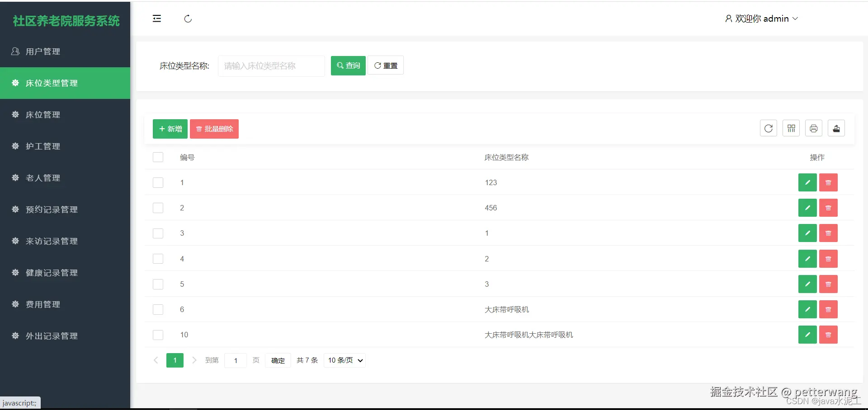Select the checkbox for row 1
This screenshot has width=868, height=410.
click(158, 182)
